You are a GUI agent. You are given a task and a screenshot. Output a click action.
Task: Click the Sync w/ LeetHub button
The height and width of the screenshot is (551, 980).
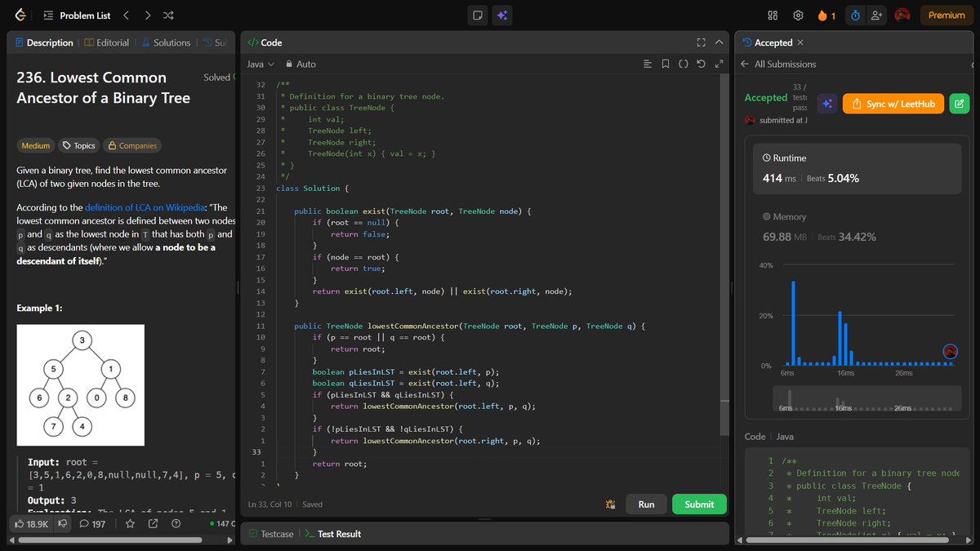(893, 104)
